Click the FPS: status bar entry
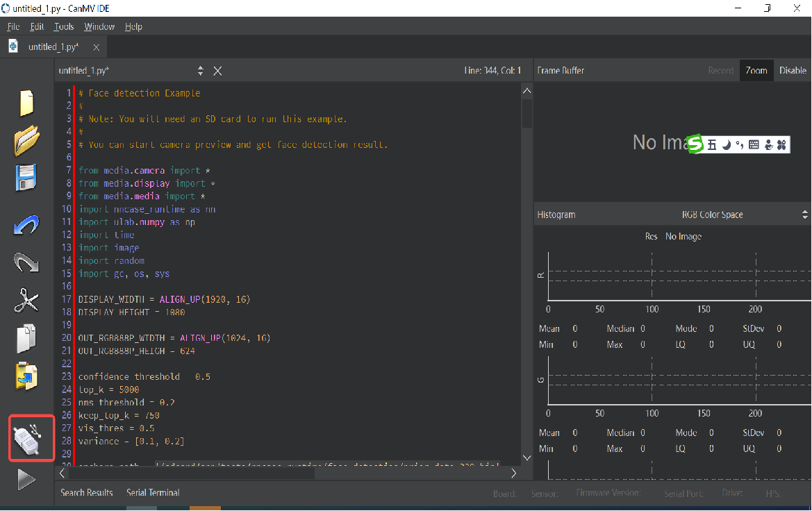Viewport: 812px width, 511px height. point(773,494)
